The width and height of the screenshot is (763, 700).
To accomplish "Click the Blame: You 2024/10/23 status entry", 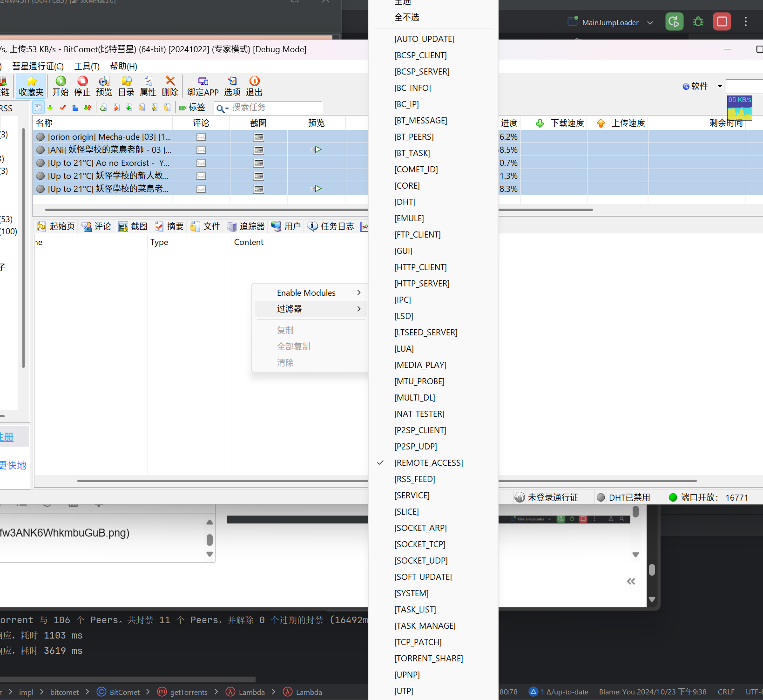I will pyautogui.click(x=653, y=692).
